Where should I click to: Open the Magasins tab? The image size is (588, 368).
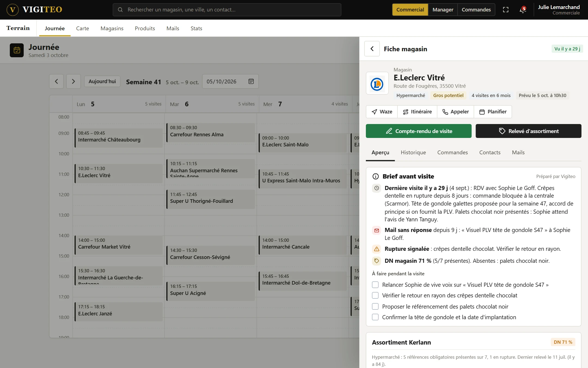(112, 28)
